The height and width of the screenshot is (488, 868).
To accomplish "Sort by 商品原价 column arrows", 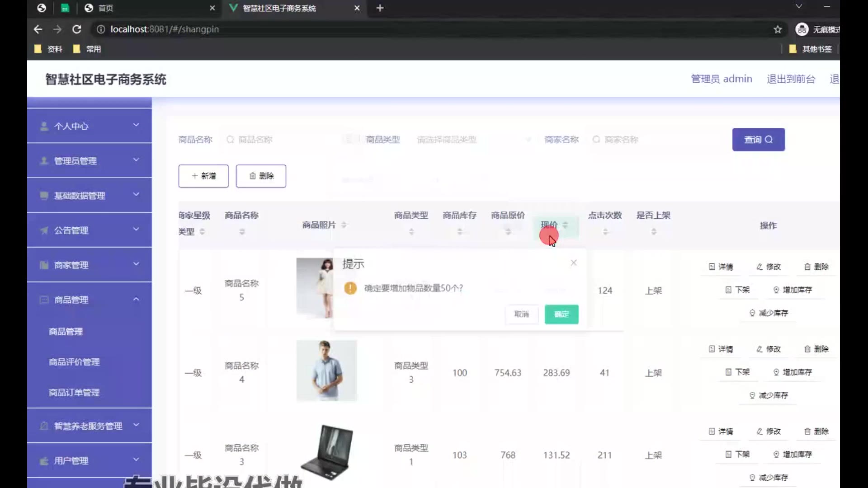I will [508, 232].
